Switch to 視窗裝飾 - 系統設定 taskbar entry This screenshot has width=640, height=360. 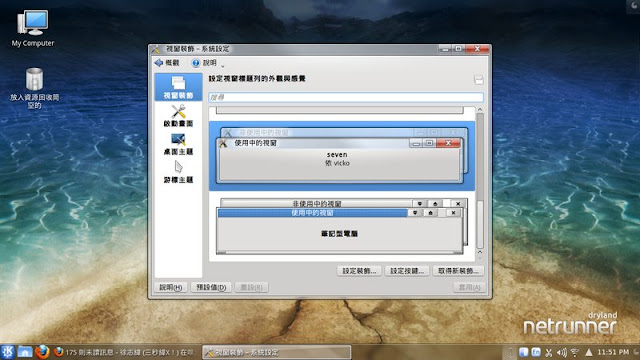pyautogui.click(x=277, y=352)
